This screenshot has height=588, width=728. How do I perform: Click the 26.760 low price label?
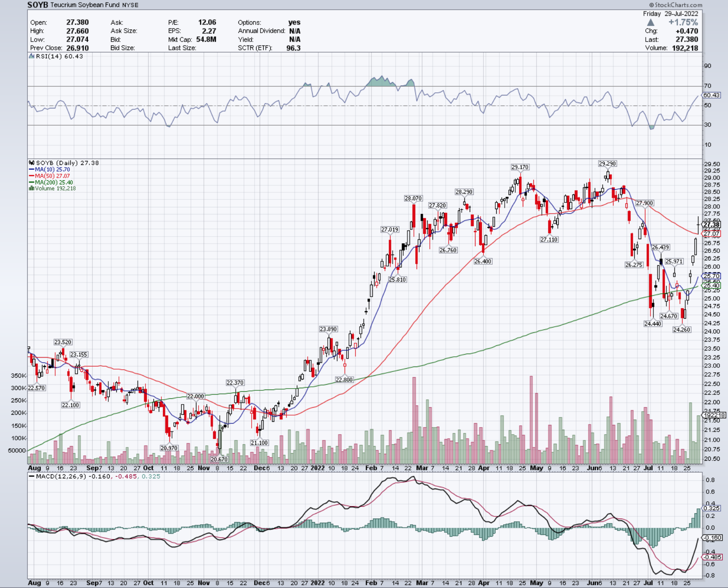pyautogui.click(x=448, y=250)
